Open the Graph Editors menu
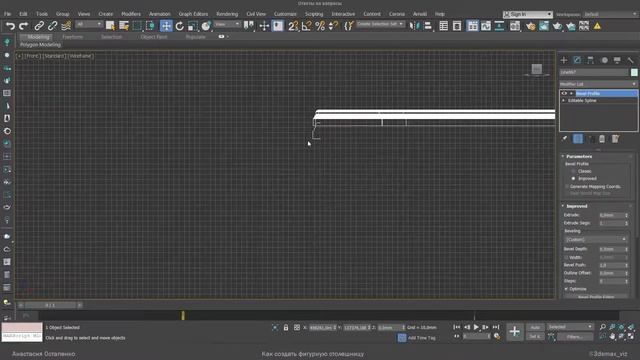This screenshot has width=640, height=360. [x=193, y=14]
